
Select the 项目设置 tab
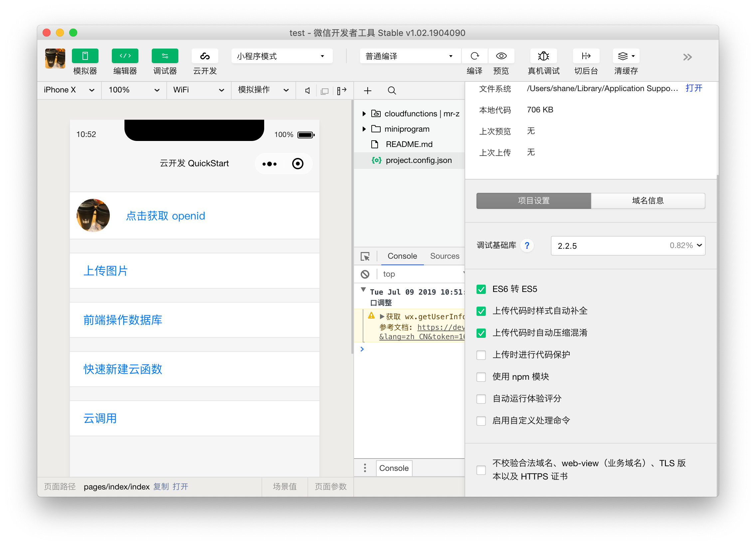pos(534,201)
